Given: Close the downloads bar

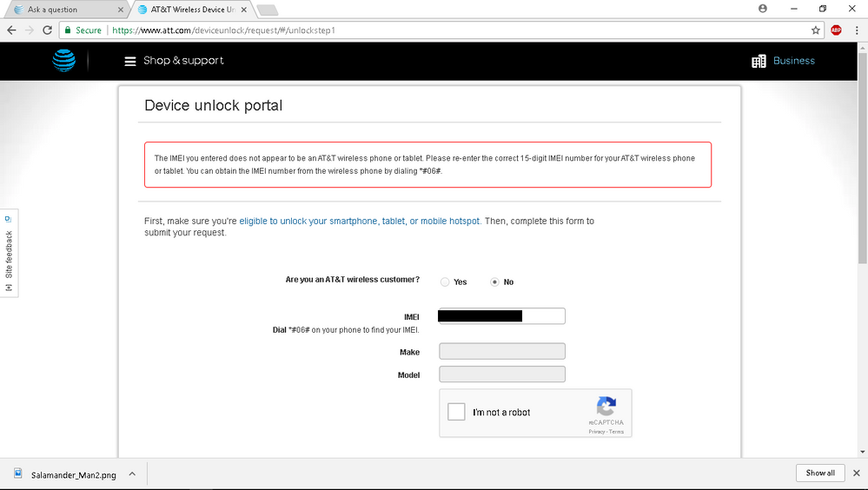Looking at the screenshot, I should coord(857,473).
